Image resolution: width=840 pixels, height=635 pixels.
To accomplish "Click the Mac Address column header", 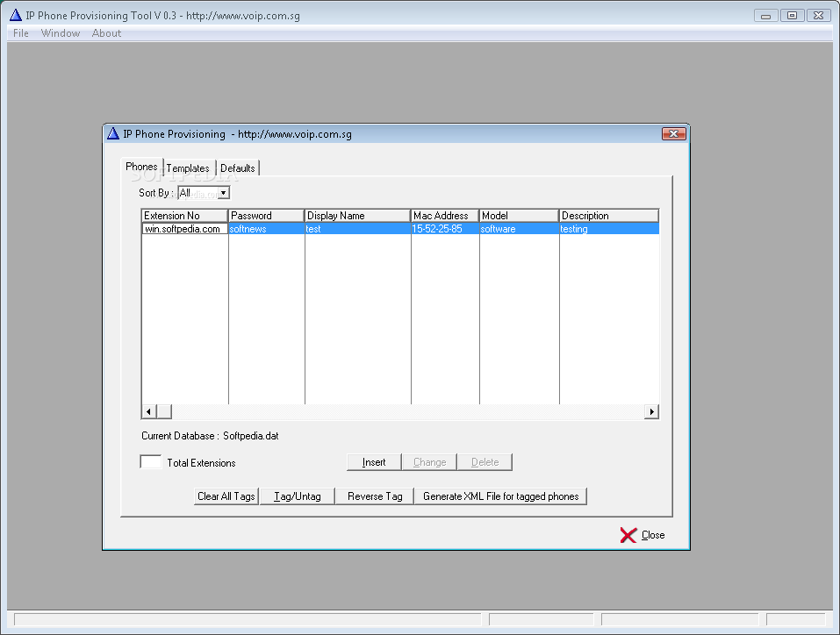I will point(445,215).
